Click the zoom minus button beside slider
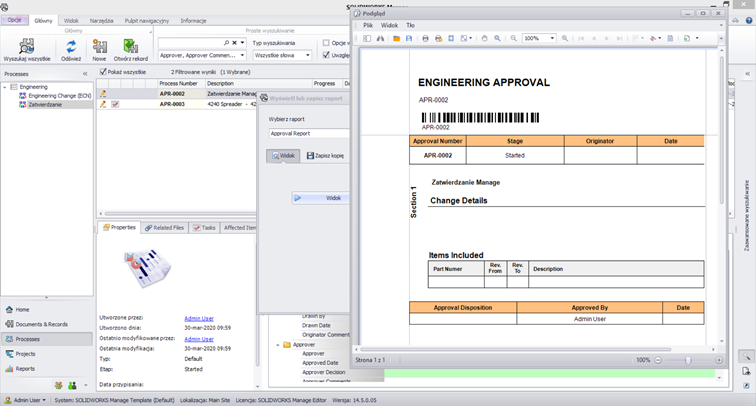Viewport: 756px width, 406px height. point(658,360)
